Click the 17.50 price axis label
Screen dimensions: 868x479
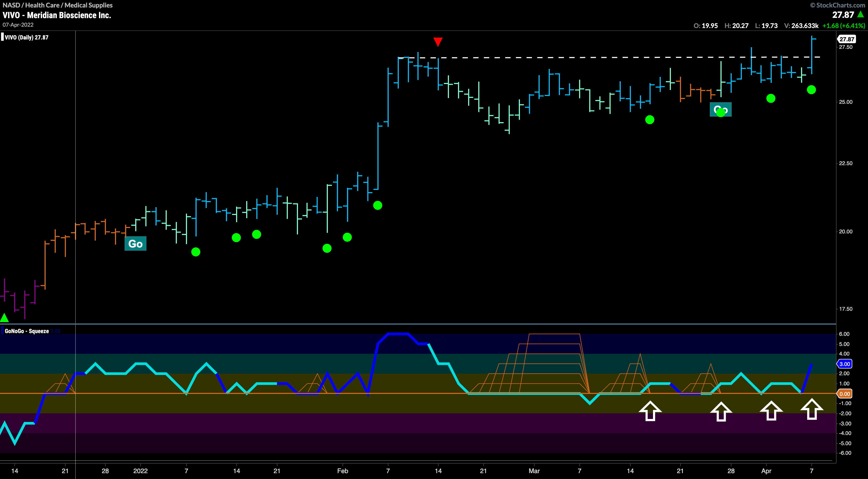[x=845, y=309]
